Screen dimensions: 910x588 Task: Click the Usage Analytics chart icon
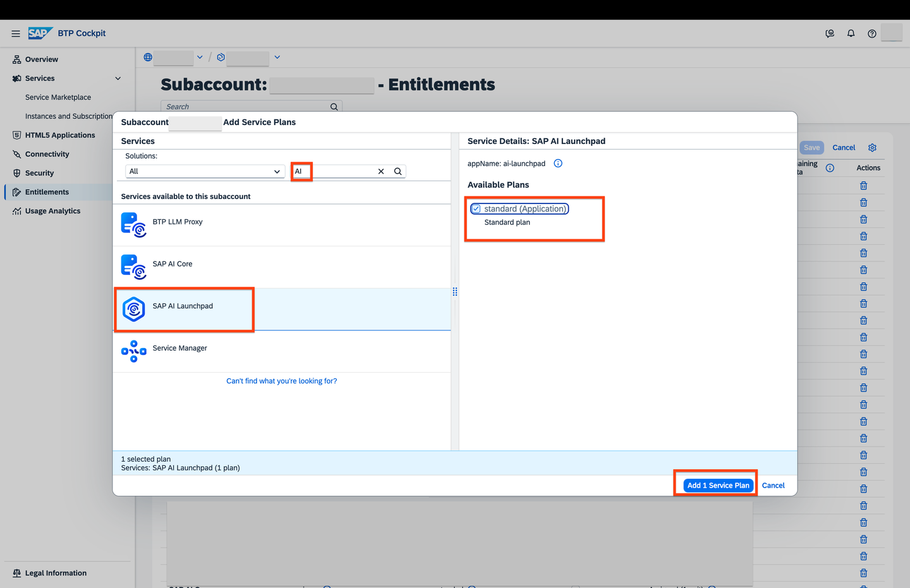17,211
